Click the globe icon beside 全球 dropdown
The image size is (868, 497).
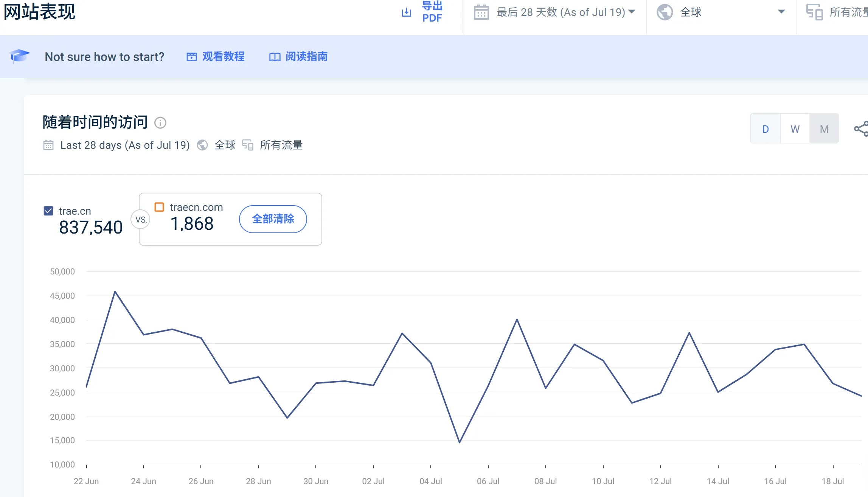tap(665, 12)
